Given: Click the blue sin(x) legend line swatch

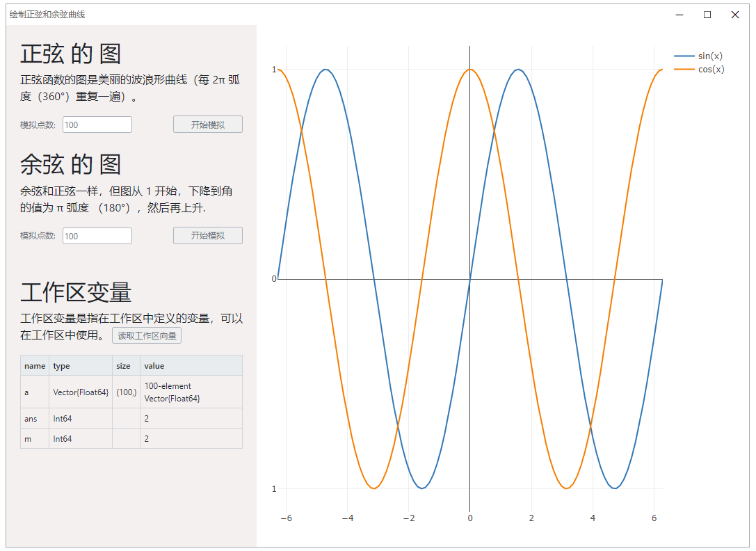Looking at the screenshot, I should (x=684, y=56).
